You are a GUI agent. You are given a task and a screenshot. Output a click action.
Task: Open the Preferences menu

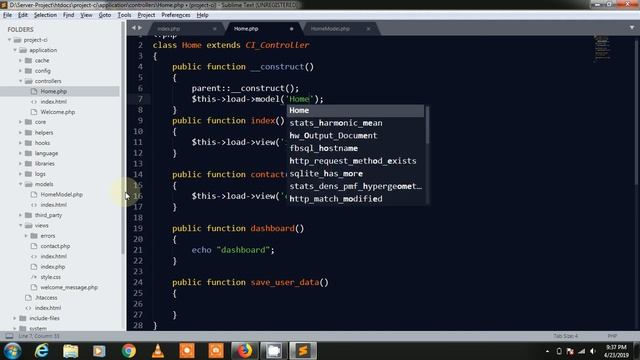click(176, 15)
